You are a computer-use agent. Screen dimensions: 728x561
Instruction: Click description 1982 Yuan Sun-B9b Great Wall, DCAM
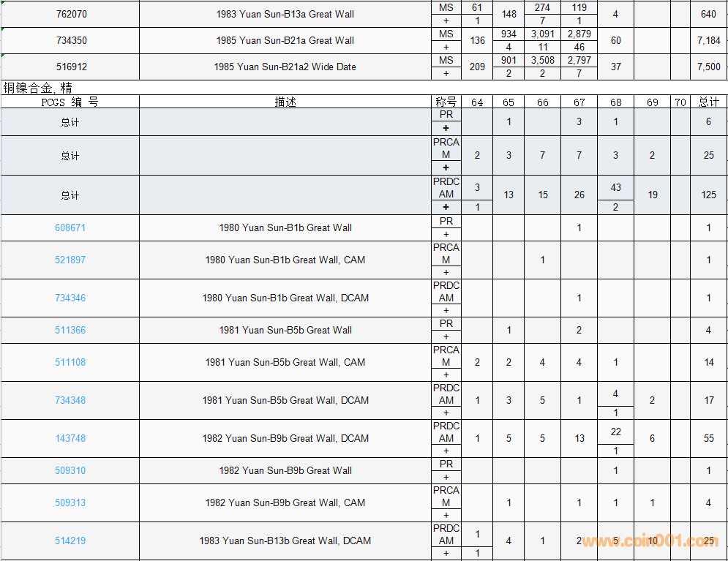tap(285, 439)
